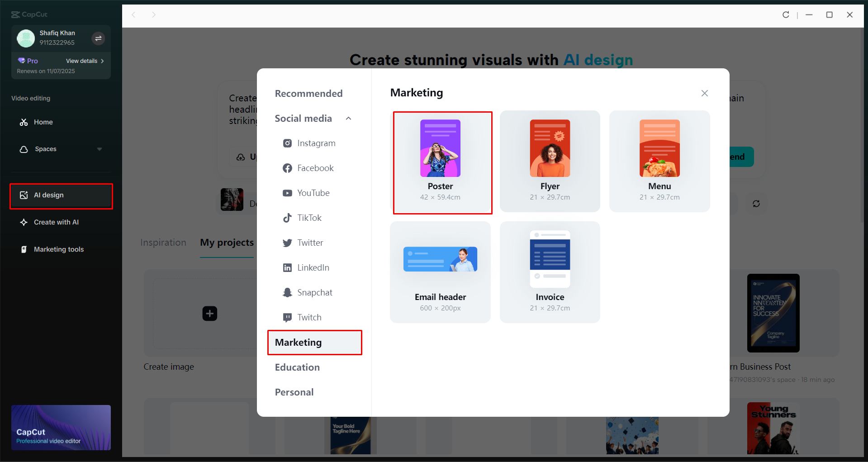
Task: Select the Poster 42 x 59.4cm template
Action: [442, 162]
